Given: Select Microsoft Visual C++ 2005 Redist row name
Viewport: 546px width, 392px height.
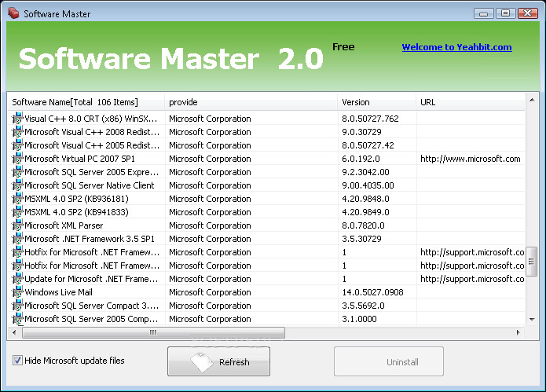Looking at the screenshot, I should 92,145.
